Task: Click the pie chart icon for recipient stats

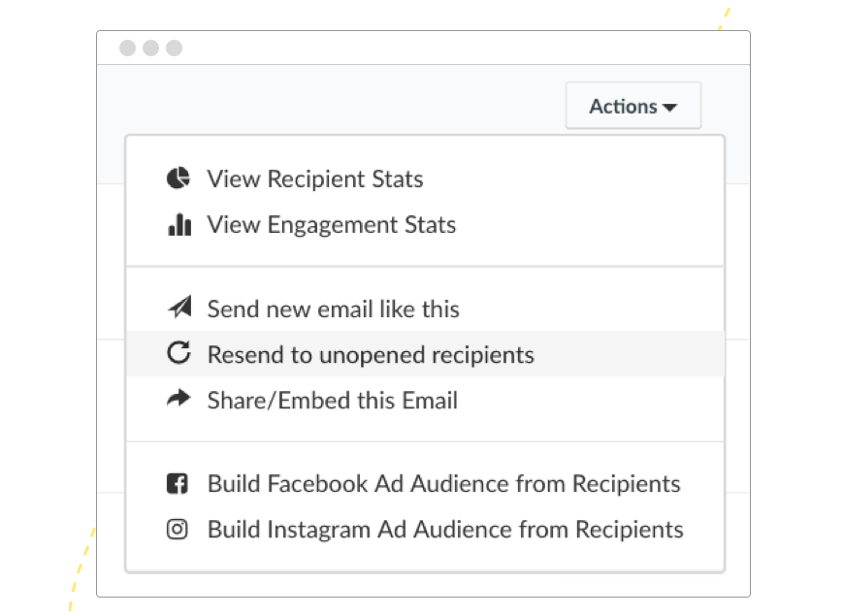Action: (179, 178)
